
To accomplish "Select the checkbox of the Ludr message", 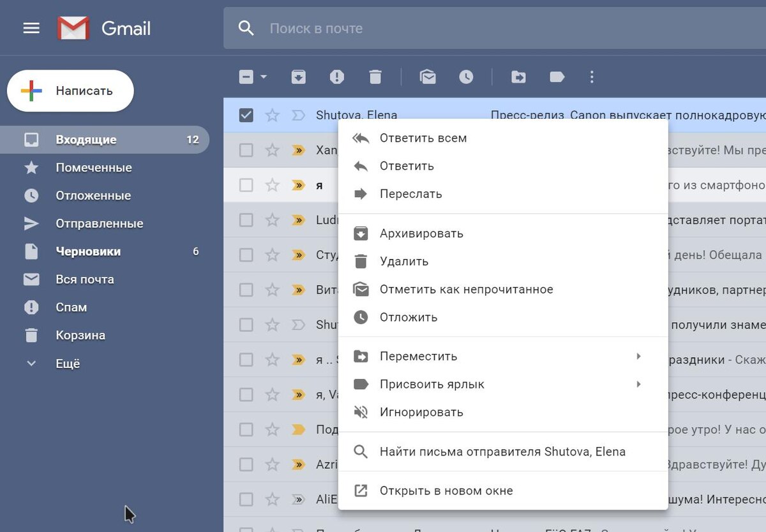I will 246,220.
